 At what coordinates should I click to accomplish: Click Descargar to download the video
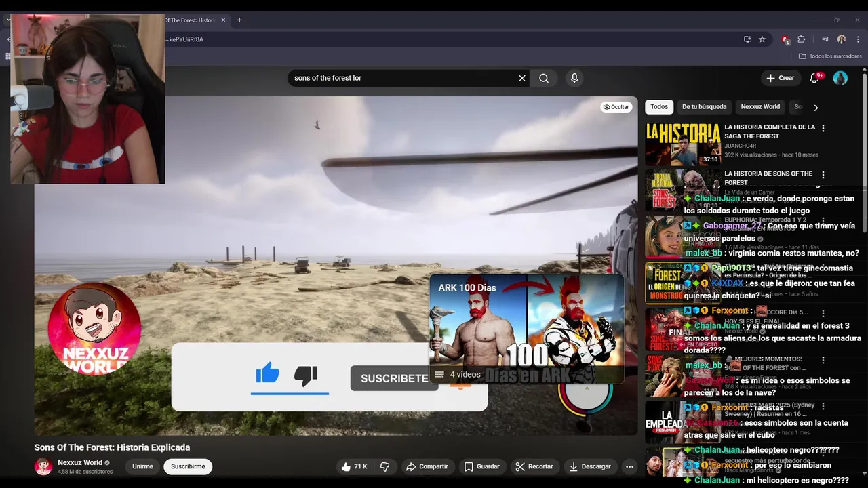tap(590, 466)
